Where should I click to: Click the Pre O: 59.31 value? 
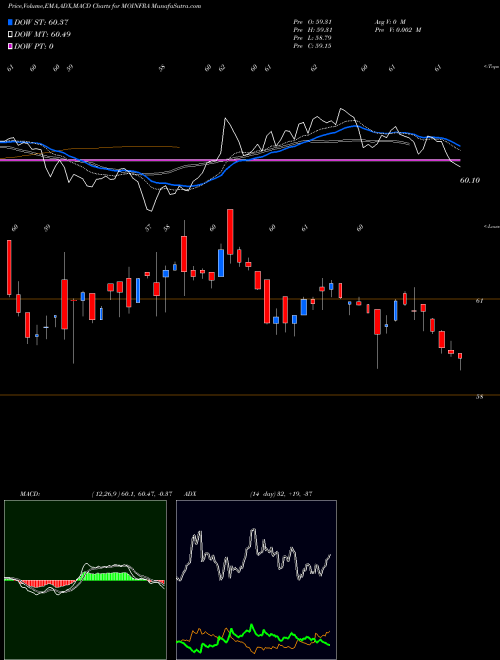(312, 21)
